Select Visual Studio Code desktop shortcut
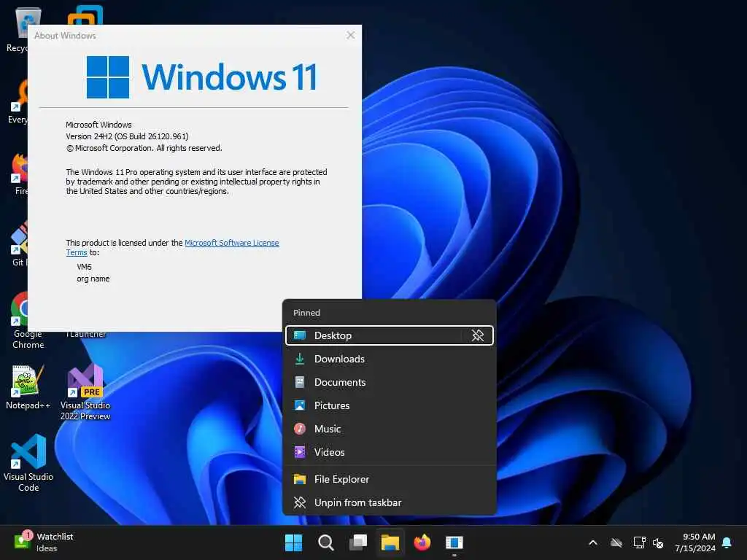The height and width of the screenshot is (560, 747). click(x=28, y=463)
